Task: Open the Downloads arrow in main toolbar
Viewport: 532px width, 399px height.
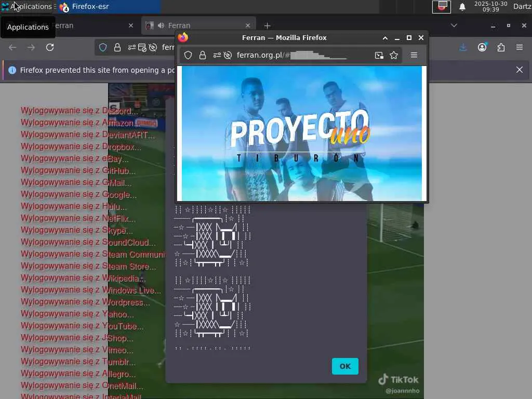Action: (x=463, y=47)
